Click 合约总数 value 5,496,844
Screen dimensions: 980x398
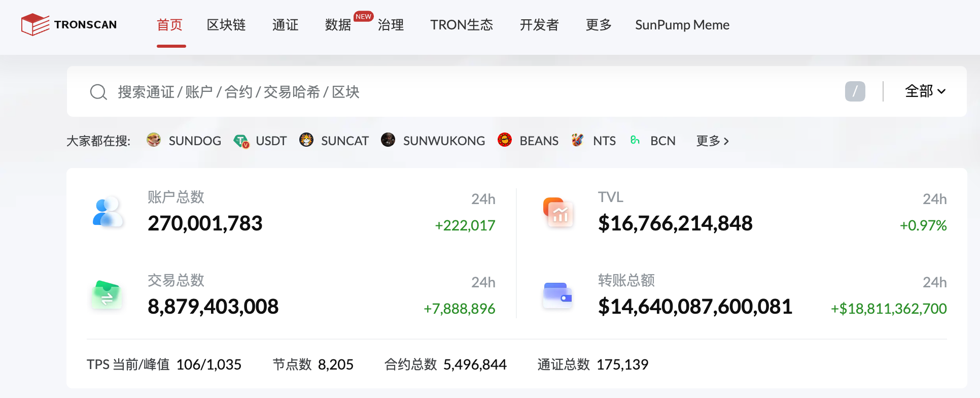click(475, 364)
